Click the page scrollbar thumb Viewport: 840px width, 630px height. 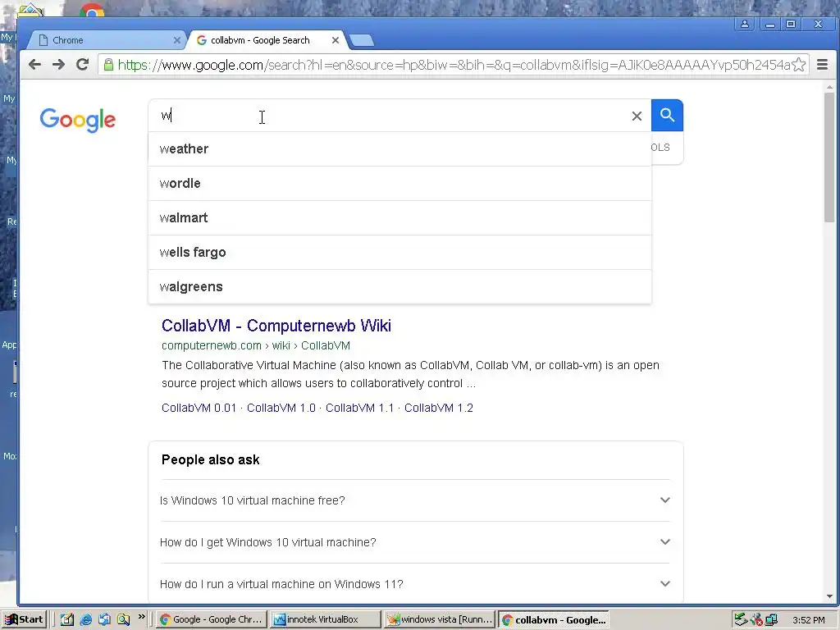click(829, 157)
